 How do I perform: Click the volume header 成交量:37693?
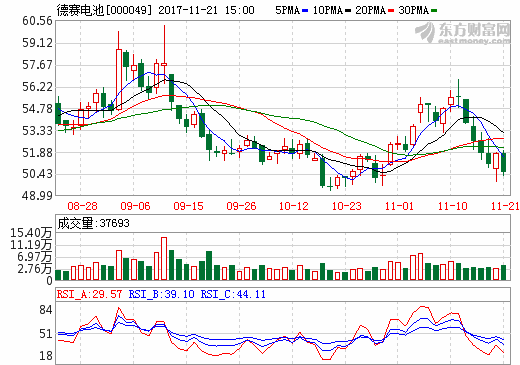coord(93,223)
